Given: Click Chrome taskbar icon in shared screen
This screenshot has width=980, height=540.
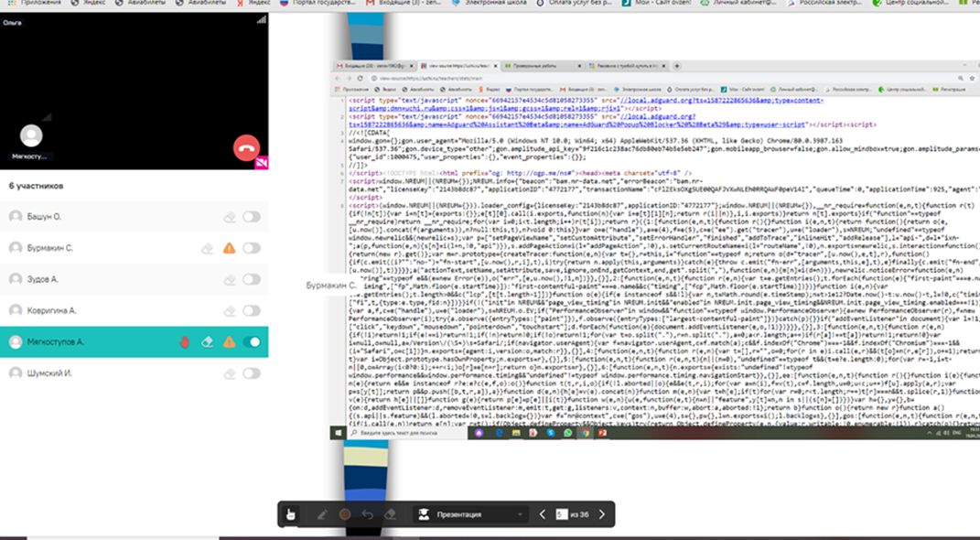Looking at the screenshot, I should 585,433.
